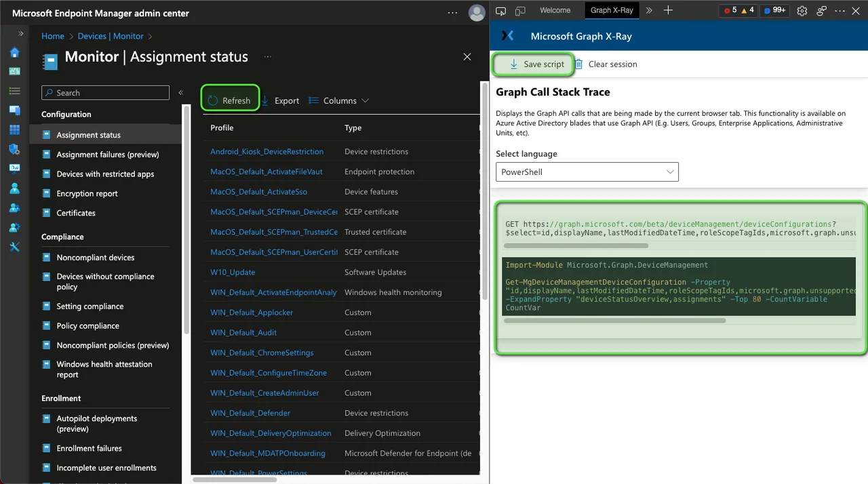Open Autopilot deployments (preview)

pyautogui.click(x=106, y=424)
